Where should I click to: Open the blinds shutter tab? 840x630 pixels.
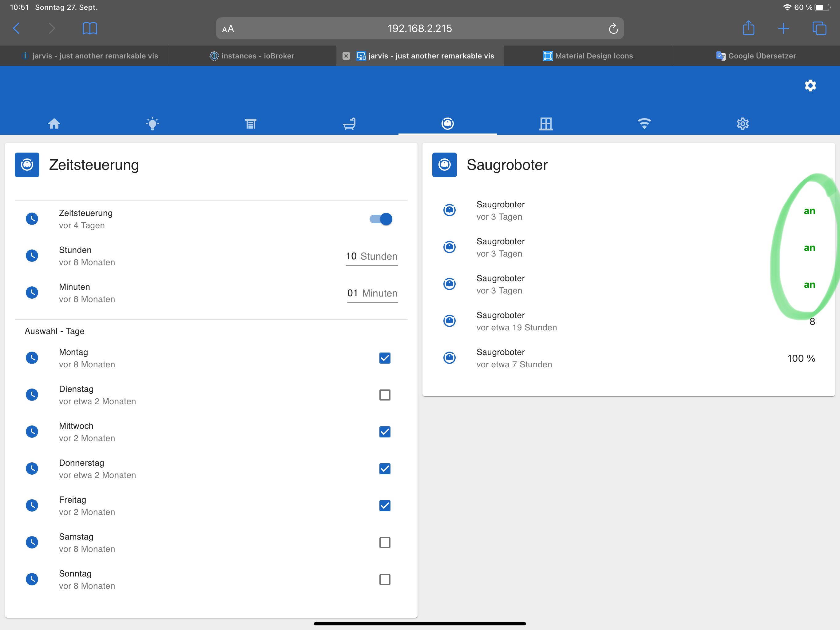tap(251, 123)
